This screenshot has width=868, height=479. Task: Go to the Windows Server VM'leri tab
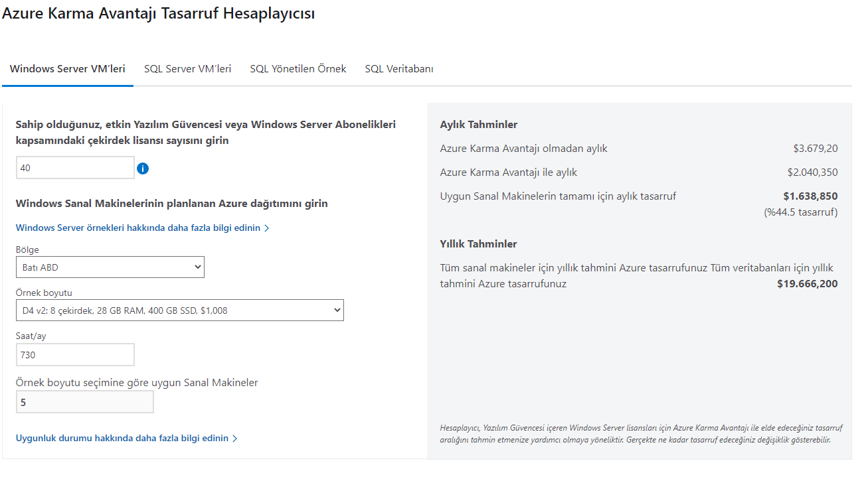[x=68, y=69]
